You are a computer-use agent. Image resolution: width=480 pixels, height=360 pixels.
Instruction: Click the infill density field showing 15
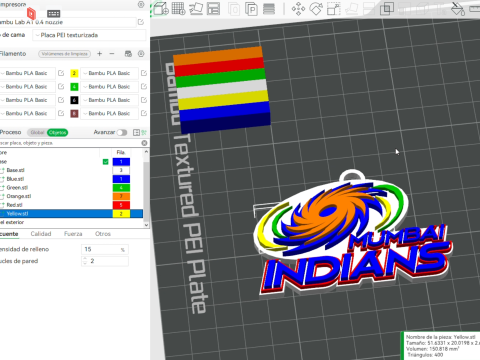pyautogui.click(x=105, y=249)
